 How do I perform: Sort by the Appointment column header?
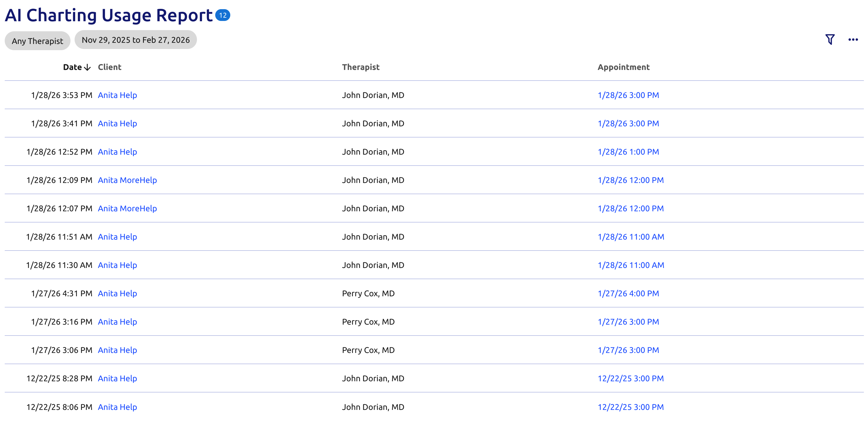623,67
